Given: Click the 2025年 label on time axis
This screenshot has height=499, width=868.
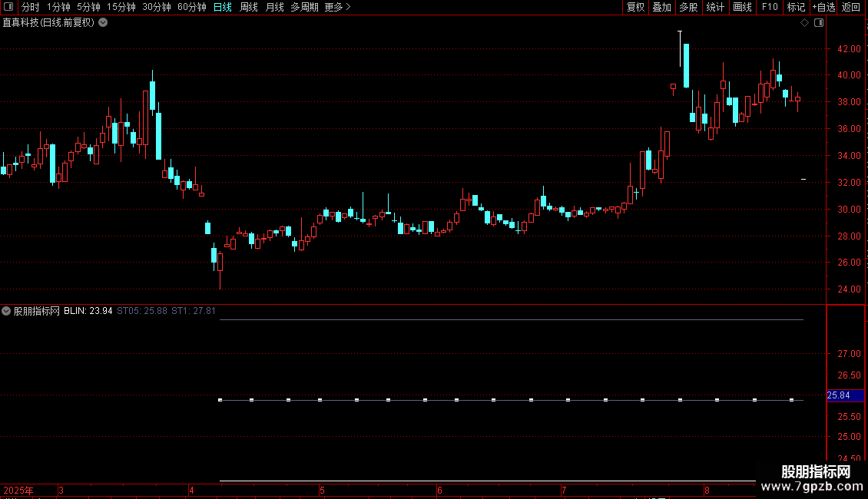Looking at the screenshot, I should (x=18, y=490).
